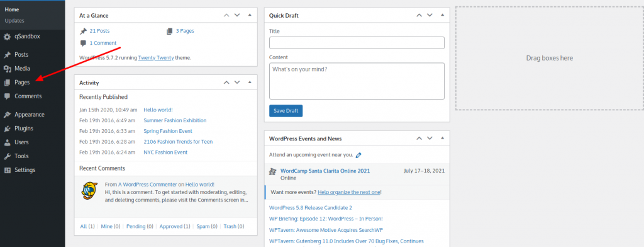Open the Users menu
Screen dimensions: 644x247
click(x=21, y=142)
